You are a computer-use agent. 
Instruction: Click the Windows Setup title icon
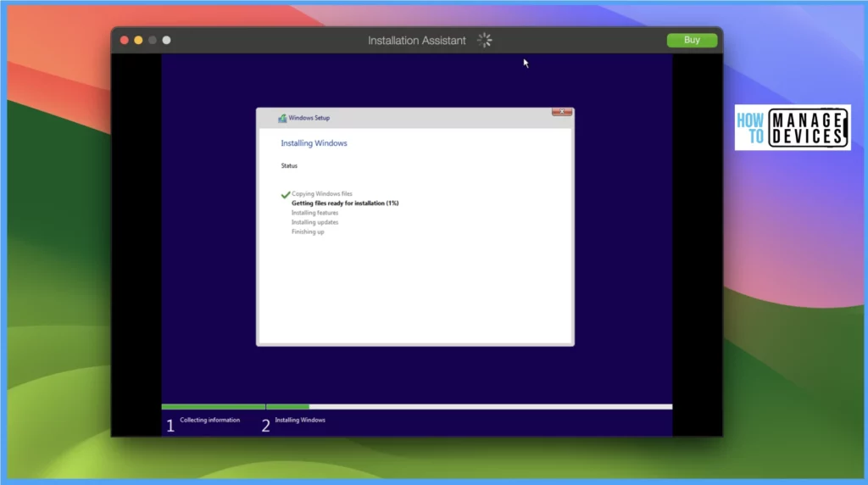(282, 118)
